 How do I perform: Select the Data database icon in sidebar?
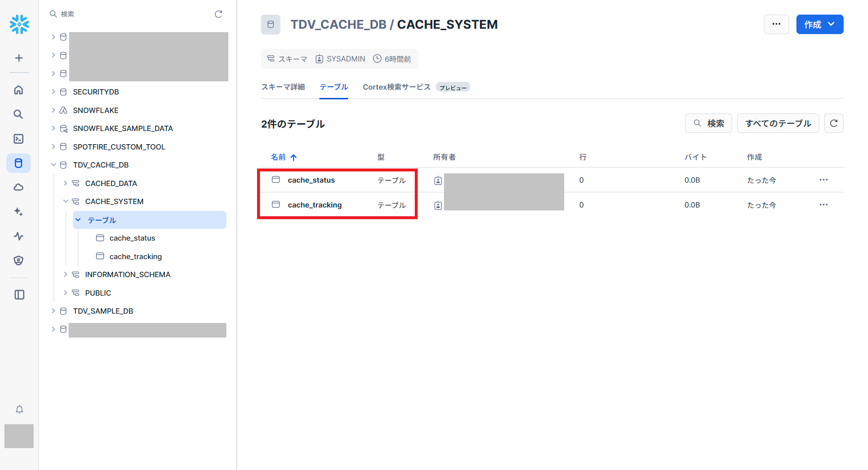click(x=18, y=163)
